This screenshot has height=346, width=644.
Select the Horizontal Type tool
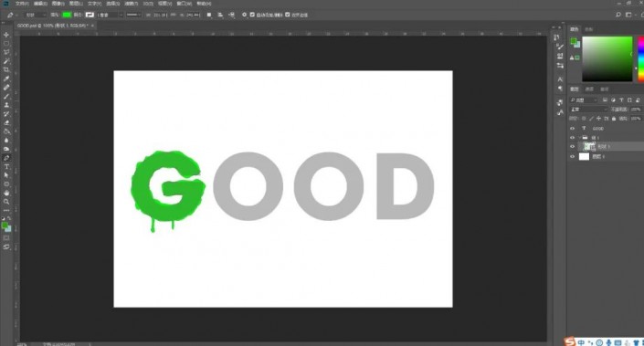click(x=6, y=167)
